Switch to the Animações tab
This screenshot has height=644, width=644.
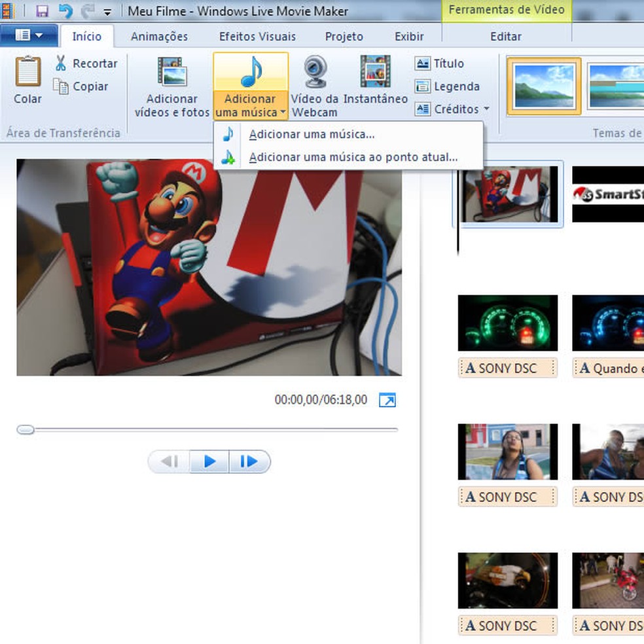[x=159, y=37]
